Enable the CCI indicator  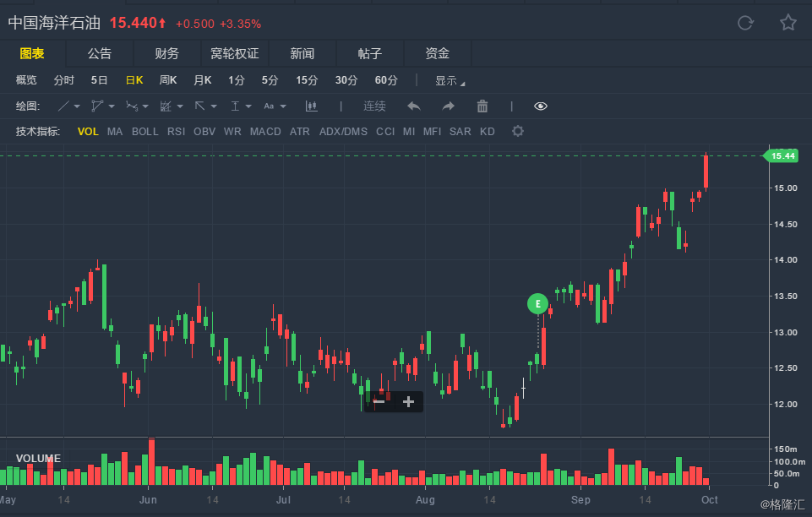coord(385,132)
